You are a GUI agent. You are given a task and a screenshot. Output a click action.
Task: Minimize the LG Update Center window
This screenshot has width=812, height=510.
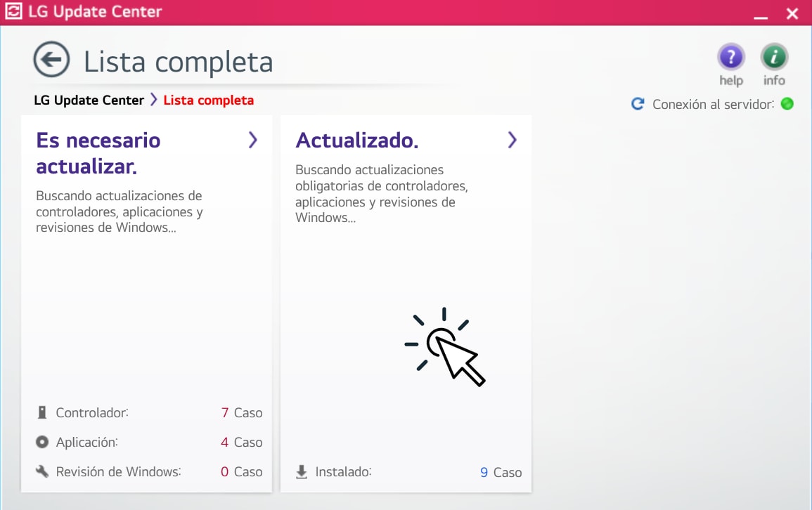[x=760, y=15]
